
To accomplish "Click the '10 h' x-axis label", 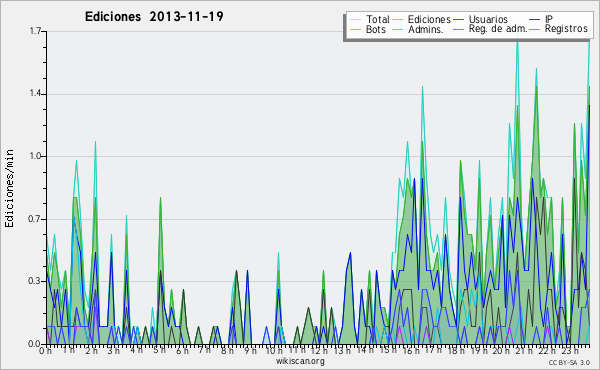I will (x=274, y=350).
